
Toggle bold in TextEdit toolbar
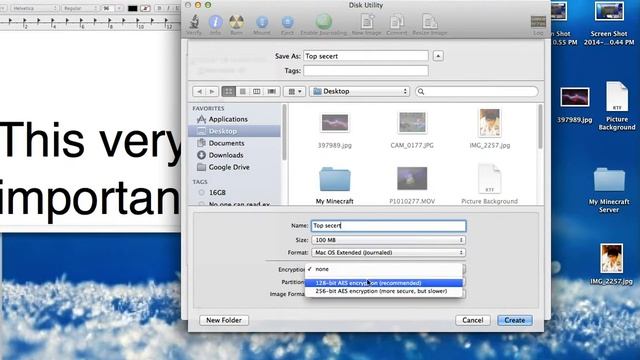159,8
